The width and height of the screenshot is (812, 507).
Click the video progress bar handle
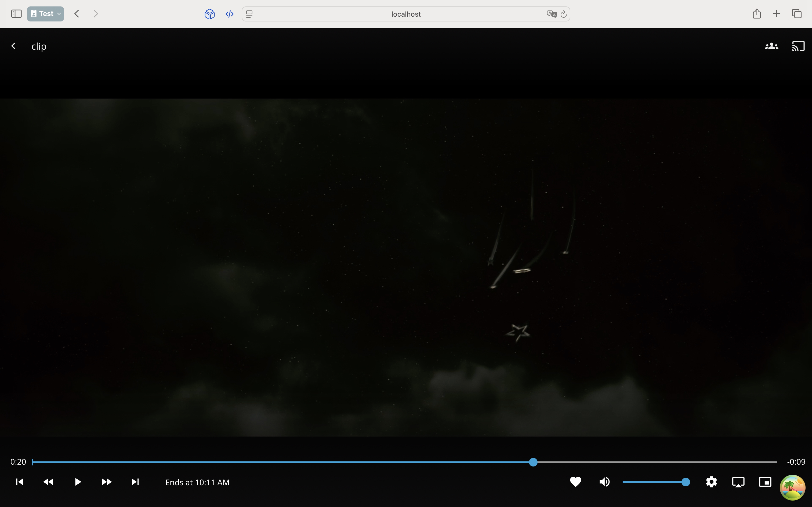point(533,462)
